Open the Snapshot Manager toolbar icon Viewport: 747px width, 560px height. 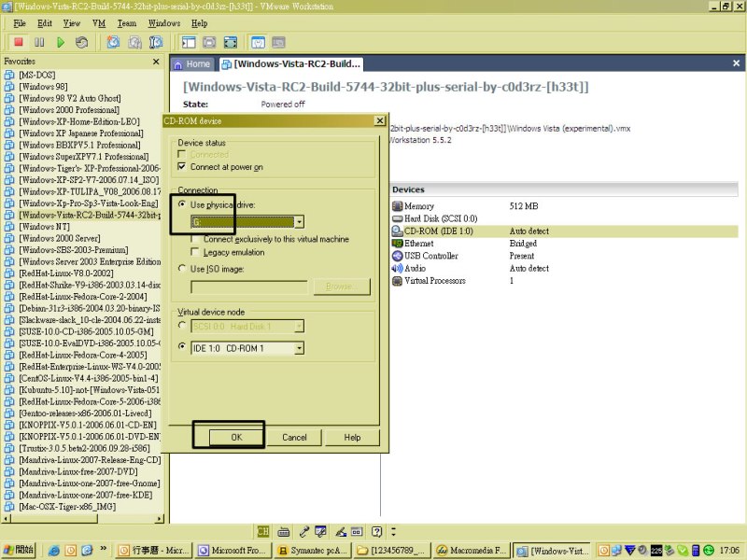click(156, 42)
